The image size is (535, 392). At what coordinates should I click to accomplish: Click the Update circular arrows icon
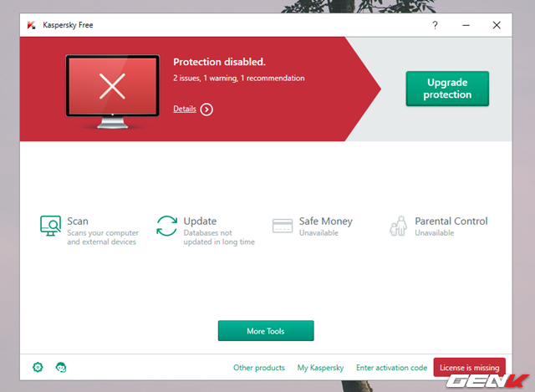click(x=167, y=226)
